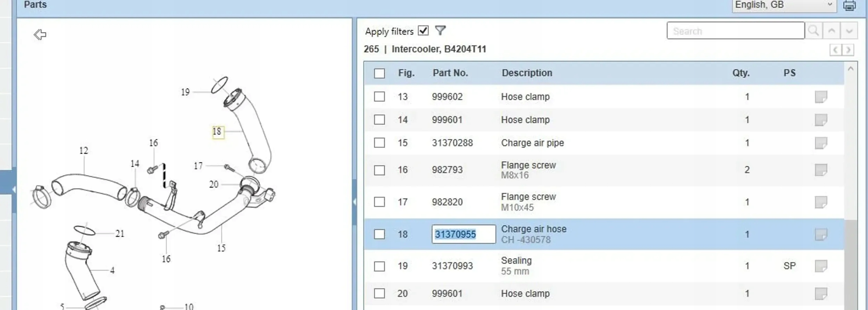
Task: Tick checkbox for fig 14 Hose clamp
Action: [x=379, y=120]
